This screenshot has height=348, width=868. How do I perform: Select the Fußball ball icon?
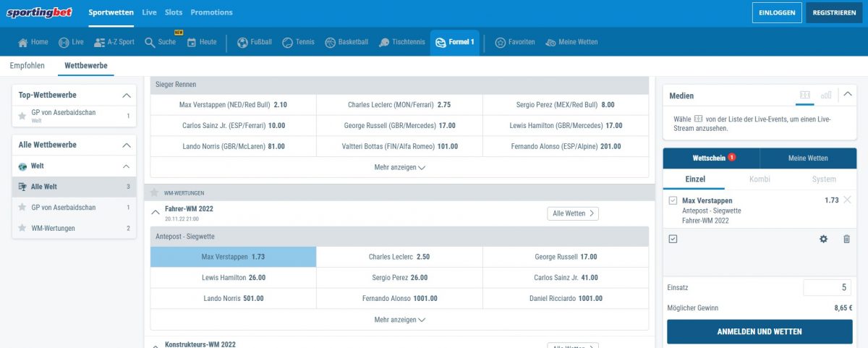pos(242,42)
